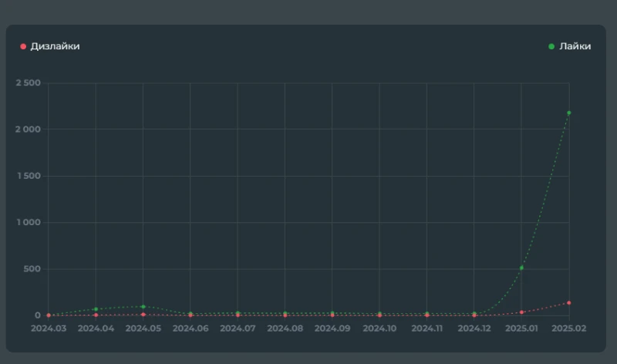Click the 2024.03 axis label
This screenshot has width=617, height=364.
coord(49,329)
